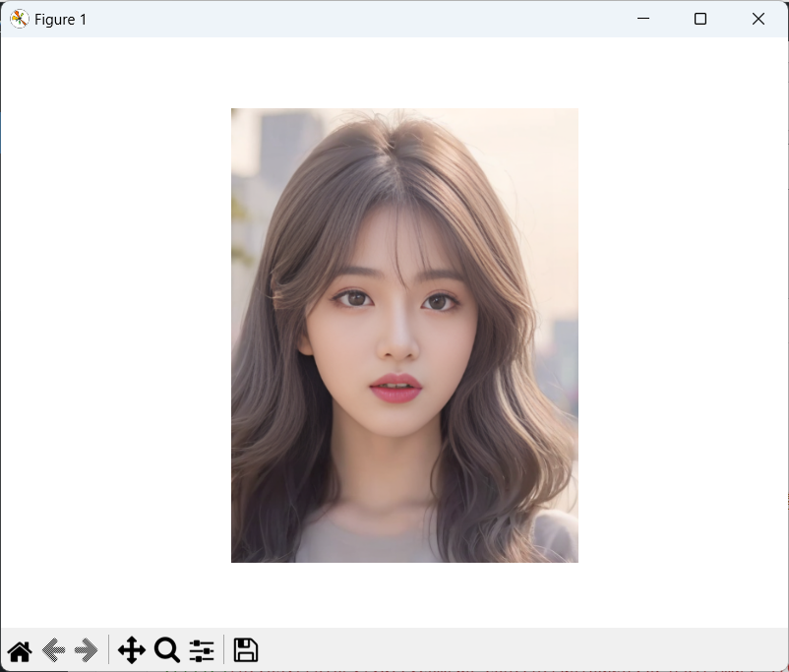Close the Figure 1 window
789x672 pixels.
click(x=759, y=19)
